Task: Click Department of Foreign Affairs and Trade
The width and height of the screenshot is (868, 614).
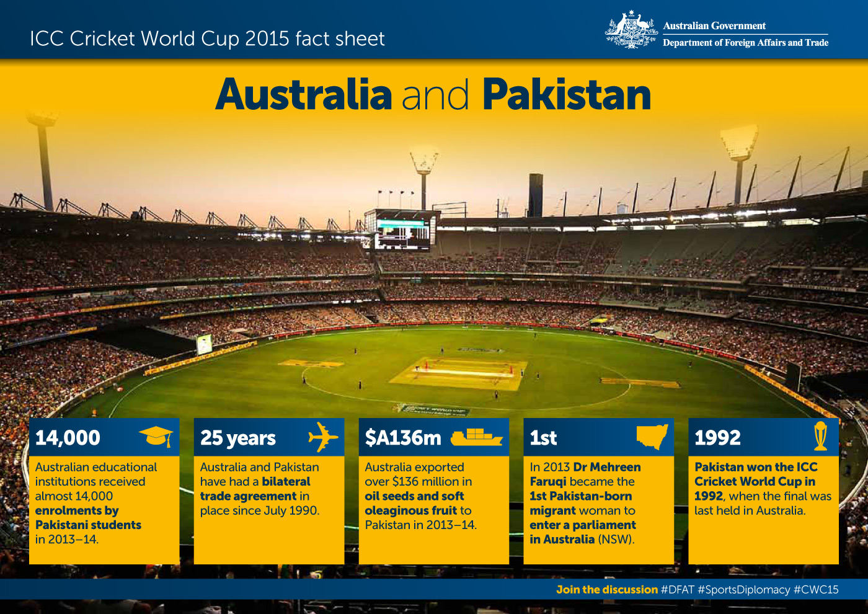Action: [745, 43]
